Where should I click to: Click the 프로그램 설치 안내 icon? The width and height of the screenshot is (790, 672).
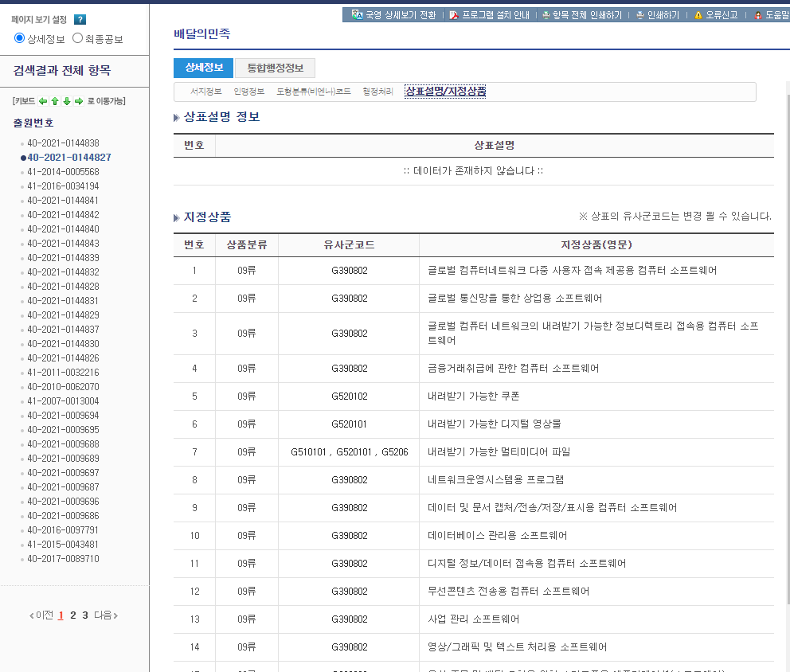click(x=454, y=15)
